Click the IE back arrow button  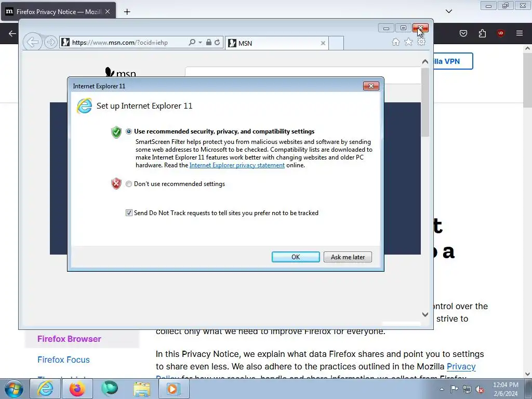click(33, 43)
